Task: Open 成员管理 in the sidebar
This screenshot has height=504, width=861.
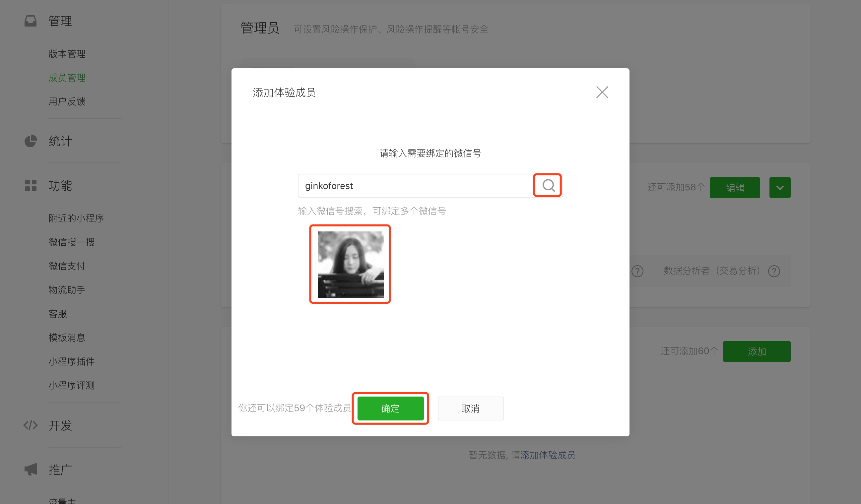Action: click(x=67, y=78)
